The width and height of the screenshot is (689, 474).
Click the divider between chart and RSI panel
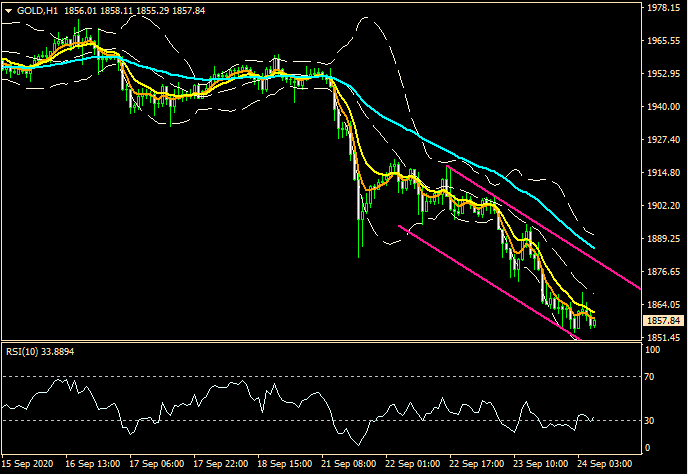tap(320, 342)
